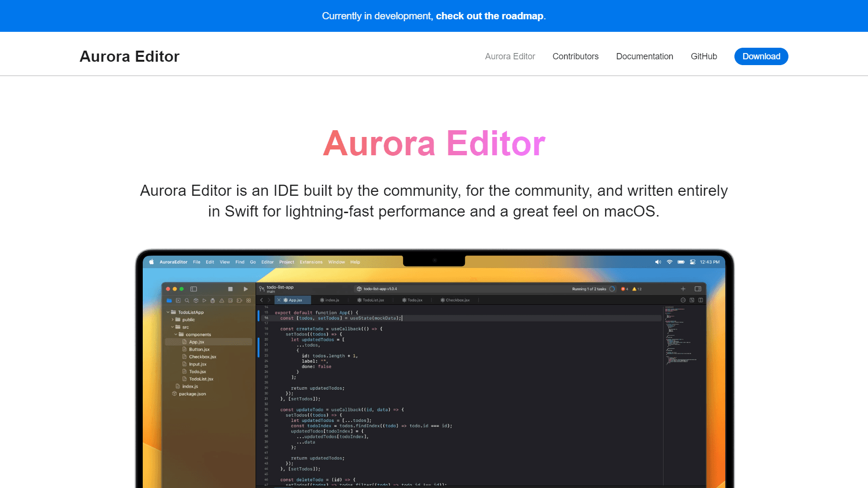Click the blue Download button

[x=761, y=56]
